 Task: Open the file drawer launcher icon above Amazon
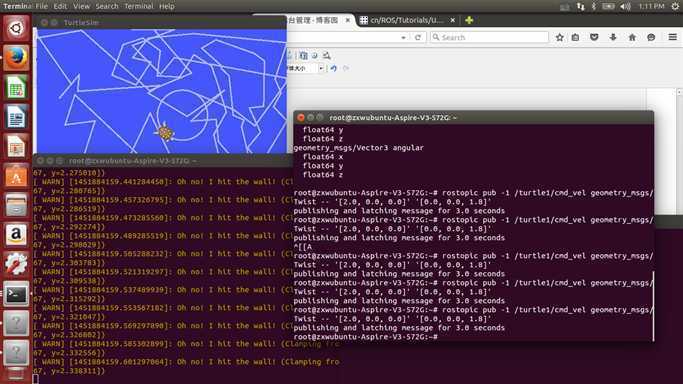coord(16,205)
